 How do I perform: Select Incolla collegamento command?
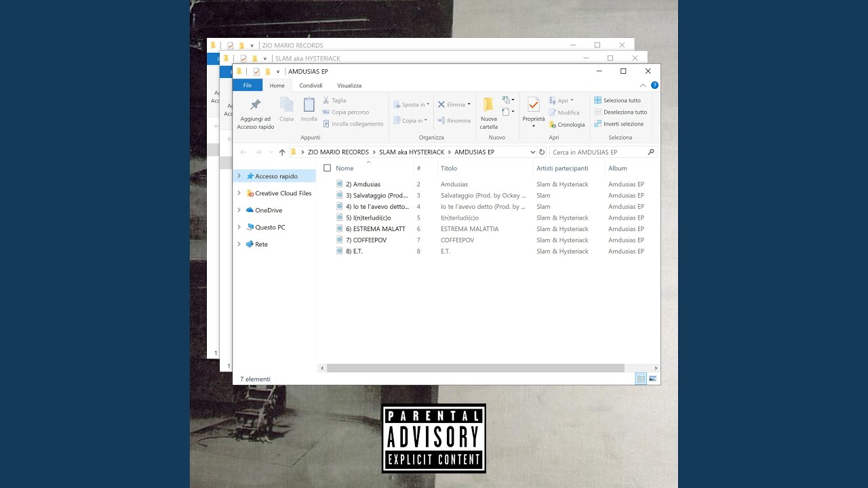(353, 124)
